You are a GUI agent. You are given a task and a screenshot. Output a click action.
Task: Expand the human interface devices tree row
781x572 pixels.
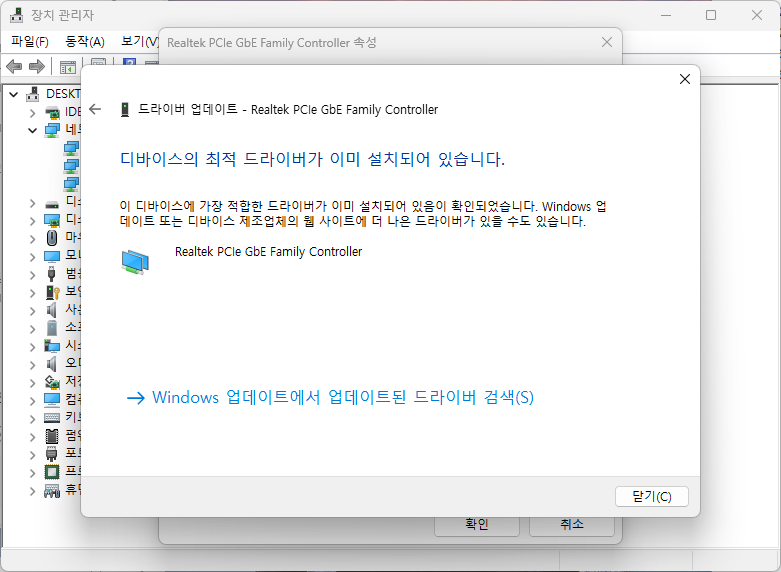point(33,491)
